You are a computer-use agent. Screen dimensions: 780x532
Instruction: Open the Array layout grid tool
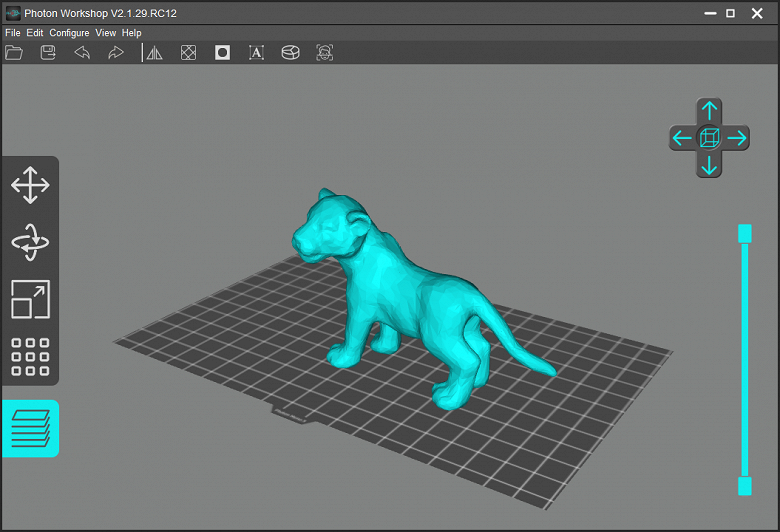[x=30, y=356]
